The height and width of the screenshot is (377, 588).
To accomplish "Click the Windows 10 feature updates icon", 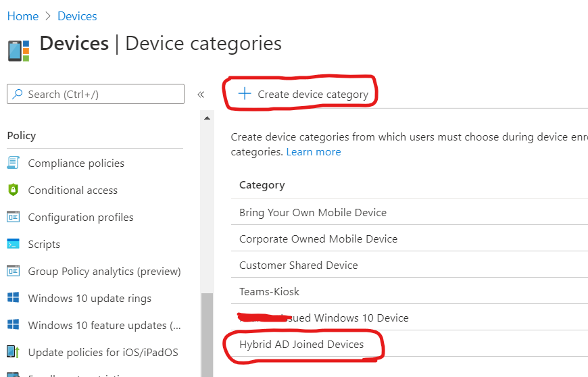I will point(14,325).
